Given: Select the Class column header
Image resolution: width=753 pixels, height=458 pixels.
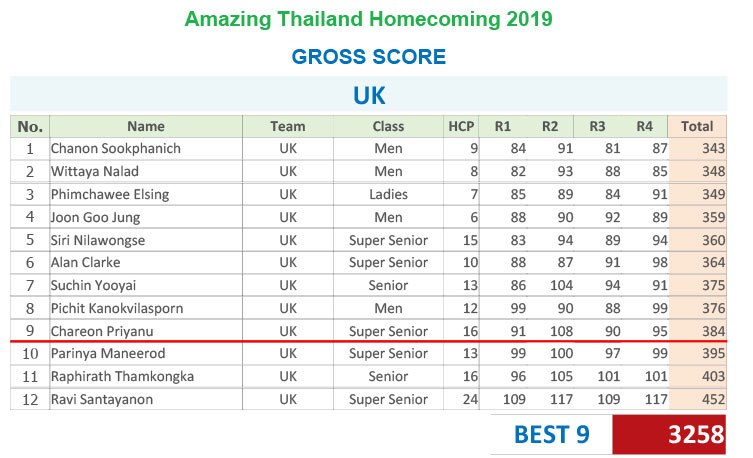Looking at the screenshot, I should coord(388,126).
